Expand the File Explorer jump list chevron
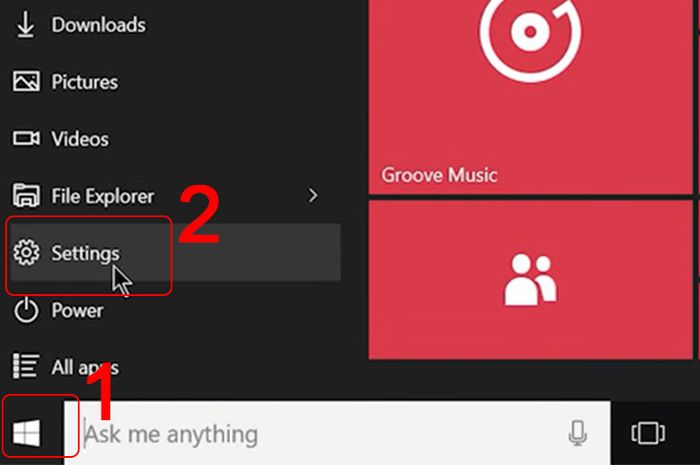Image resolution: width=700 pixels, height=465 pixels. 313,195
